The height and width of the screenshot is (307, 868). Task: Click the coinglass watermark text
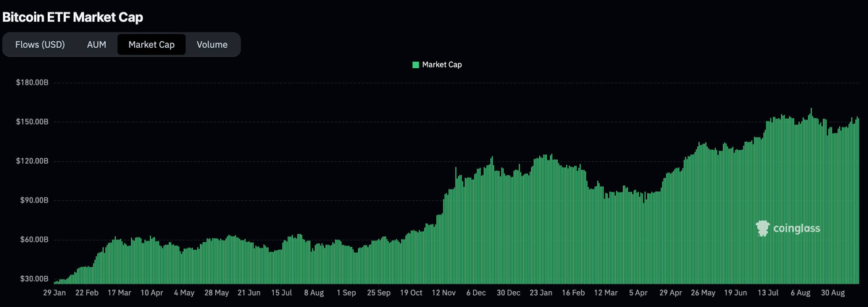(797, 229)
